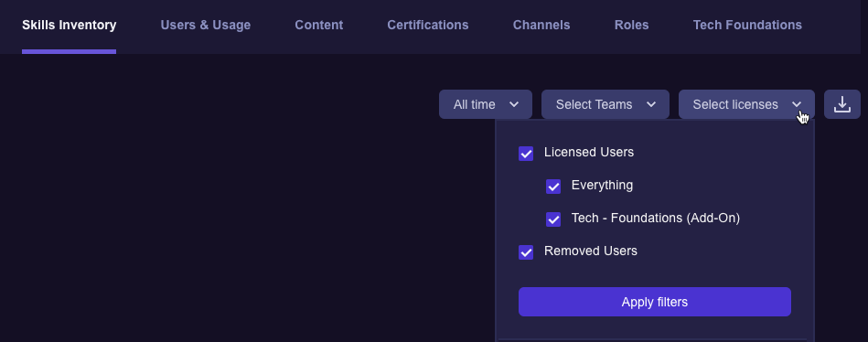This screenshot has width=868, height=342.
Task: Uncheck the Everything license checkbox
Action: pyautogui.click(x=553, y=187)
